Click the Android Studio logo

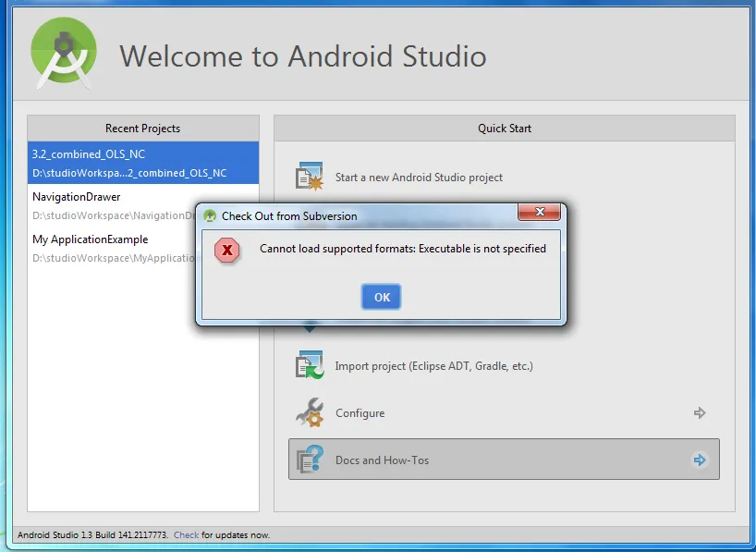[64, 53]
